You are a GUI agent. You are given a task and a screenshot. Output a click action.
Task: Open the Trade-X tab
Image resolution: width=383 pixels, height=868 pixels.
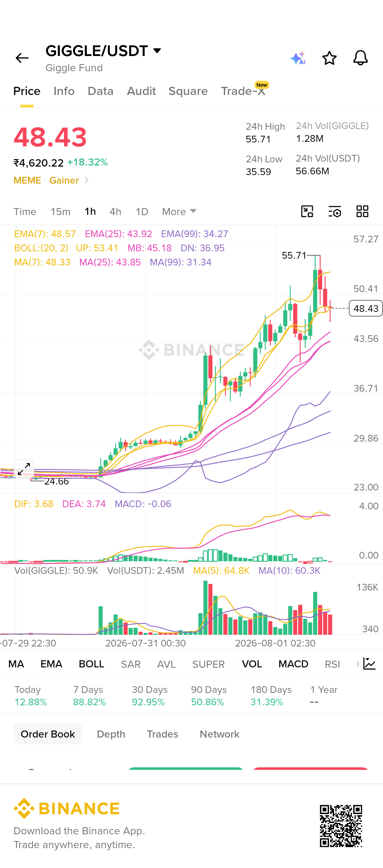coord(243,91)
